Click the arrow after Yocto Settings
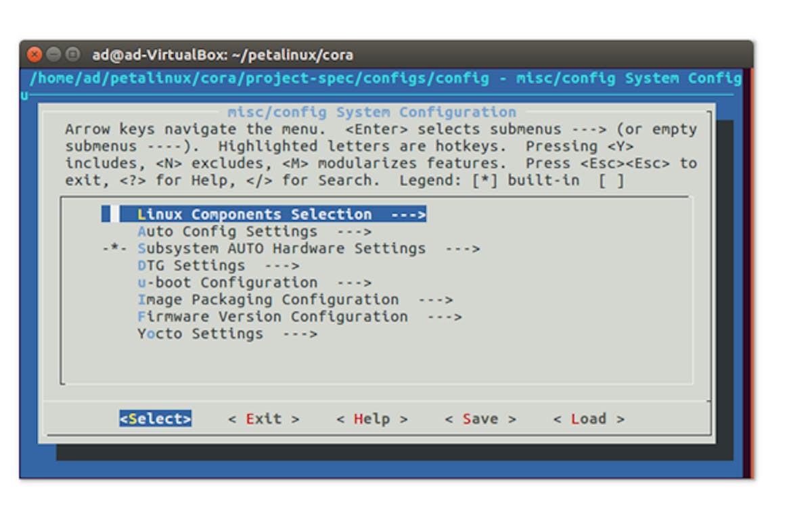 300,333
